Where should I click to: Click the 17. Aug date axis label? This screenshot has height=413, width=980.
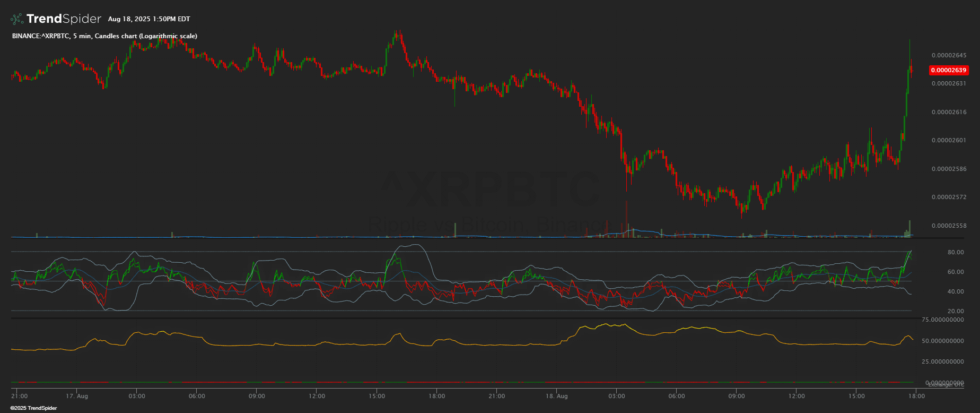pyautogui.click(x=77, y=396)
